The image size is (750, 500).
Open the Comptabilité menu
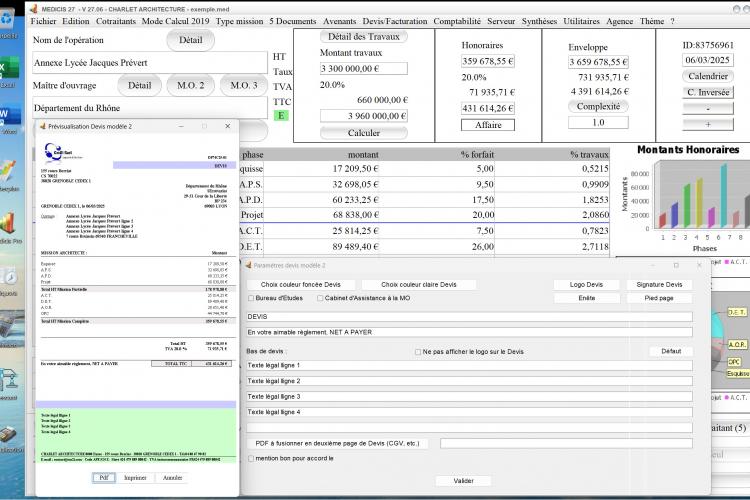pyautogui.click(x=457, y=21)
